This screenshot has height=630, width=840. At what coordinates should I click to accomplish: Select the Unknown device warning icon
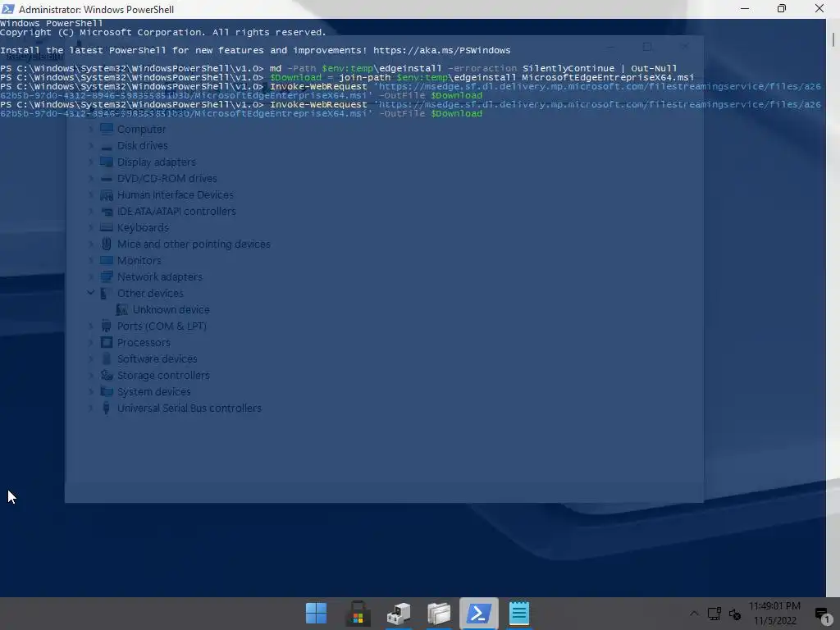click(122, 309)
